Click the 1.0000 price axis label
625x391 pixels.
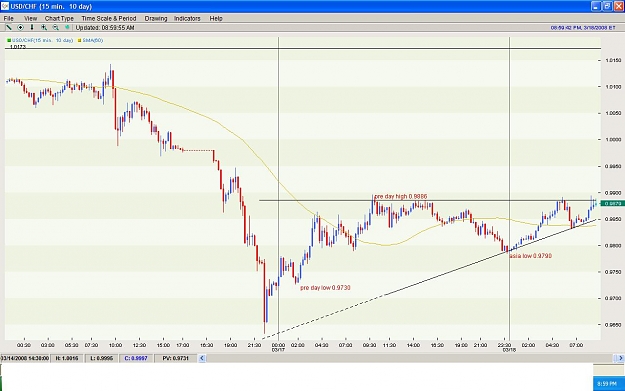(613, 140)
